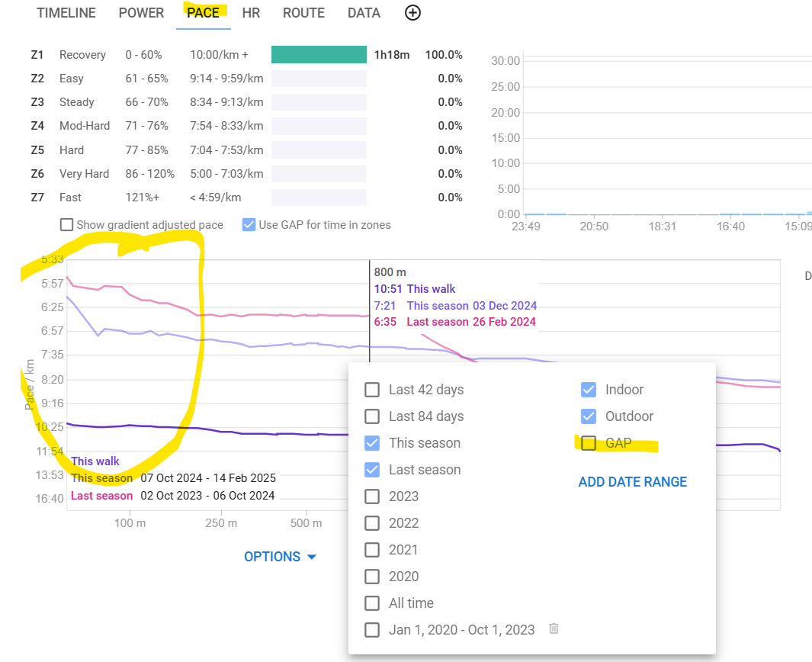Uncheck Use GAP for time in zones
Screen dimensions: 812x662
(x=249, y=225)
